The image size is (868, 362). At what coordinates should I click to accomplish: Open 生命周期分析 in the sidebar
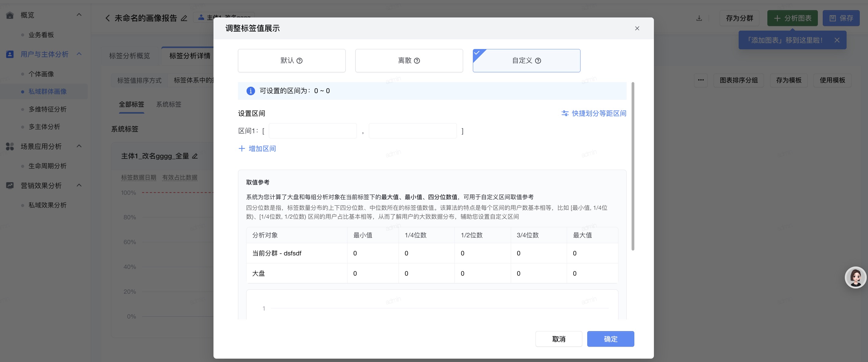[47, 166]
